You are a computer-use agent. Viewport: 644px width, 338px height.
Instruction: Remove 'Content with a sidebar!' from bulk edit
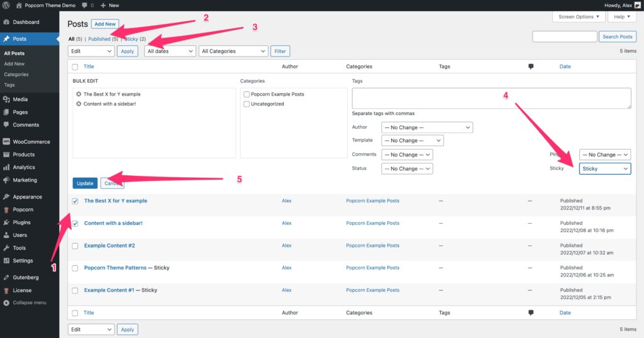pyautogui.click(x=79, y=104)
